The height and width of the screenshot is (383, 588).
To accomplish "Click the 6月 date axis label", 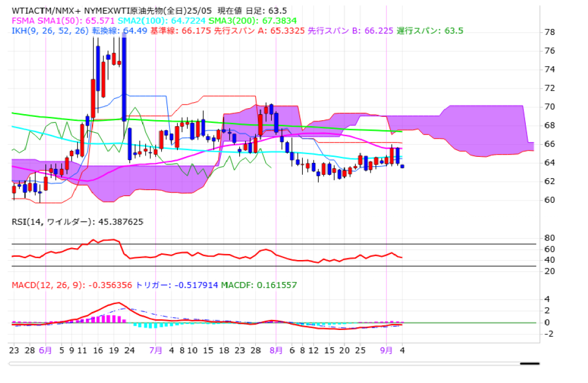I will [45, 350].
